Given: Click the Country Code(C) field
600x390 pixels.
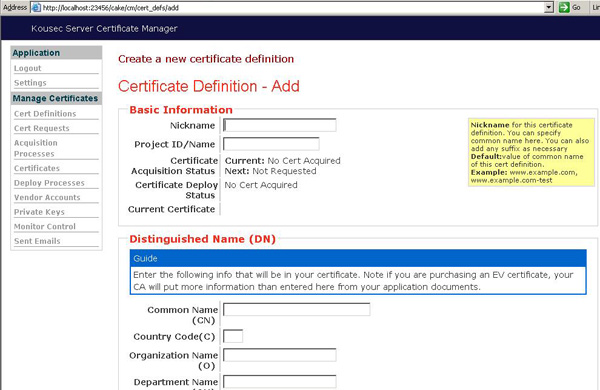Looking at the screenshot, I should (x=233, y=336).
